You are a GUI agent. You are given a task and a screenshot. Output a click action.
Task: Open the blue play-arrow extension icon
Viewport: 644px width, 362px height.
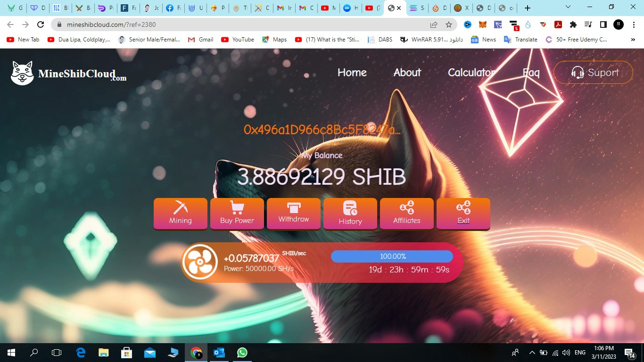pyautogui.click(x=468, y=25)
